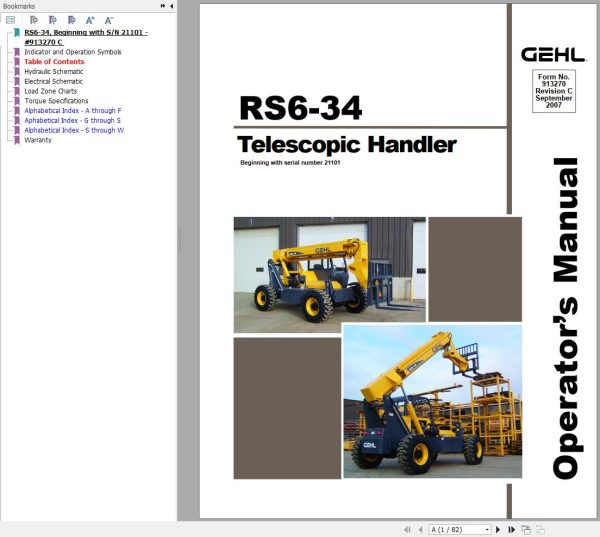The width and height of the screenshot is (600, 537).
Task: Click the splitter grip between bookmarks and page
Action: click(x=179, y=240)
